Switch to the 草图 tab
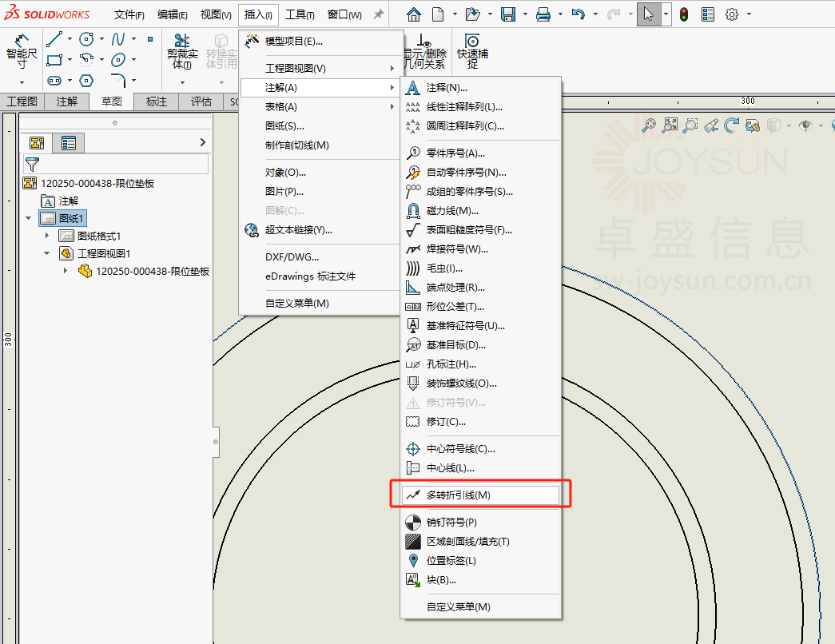This screenshot has height=644, width=835. pos(112,101)
